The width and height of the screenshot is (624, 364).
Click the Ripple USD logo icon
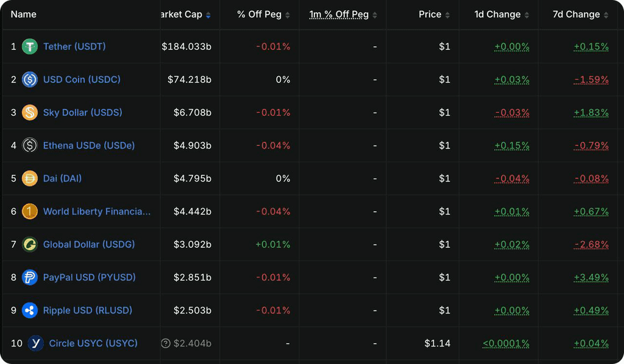pos(29,310)
